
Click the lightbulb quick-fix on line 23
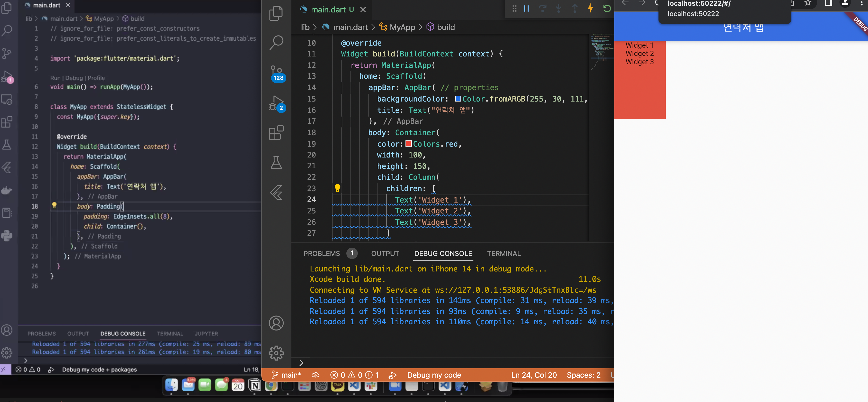tap(337, 188)
